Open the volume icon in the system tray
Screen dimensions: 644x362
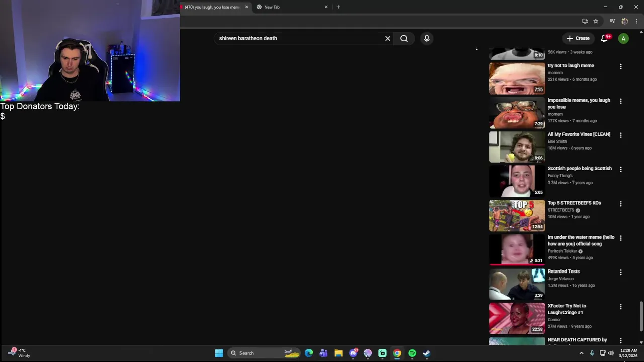click(611, 353)
